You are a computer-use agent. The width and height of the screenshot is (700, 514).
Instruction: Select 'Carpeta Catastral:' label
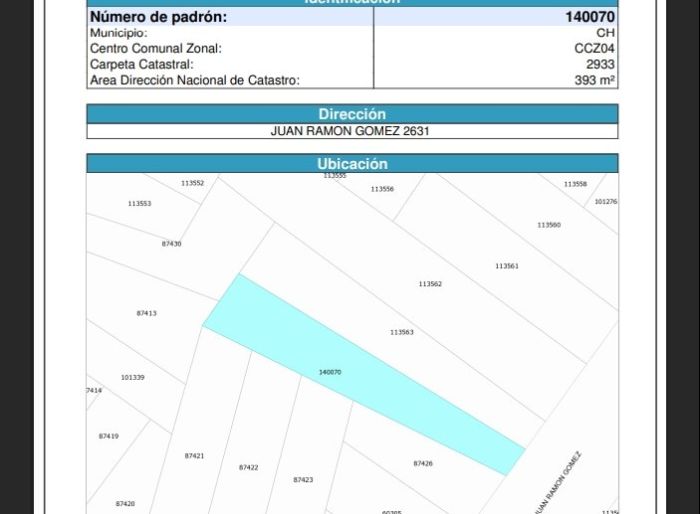[142, 64]
